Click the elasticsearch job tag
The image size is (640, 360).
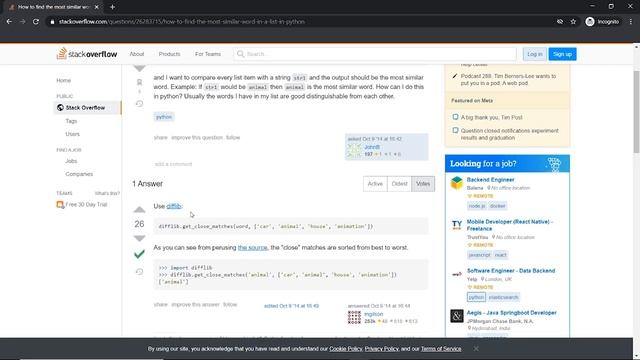point(503,297)
